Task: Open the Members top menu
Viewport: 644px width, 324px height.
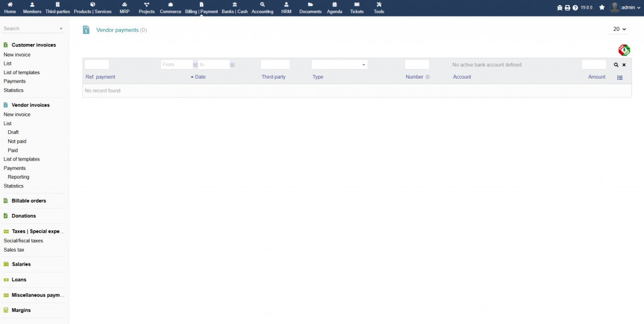Action: click(32, 8)
